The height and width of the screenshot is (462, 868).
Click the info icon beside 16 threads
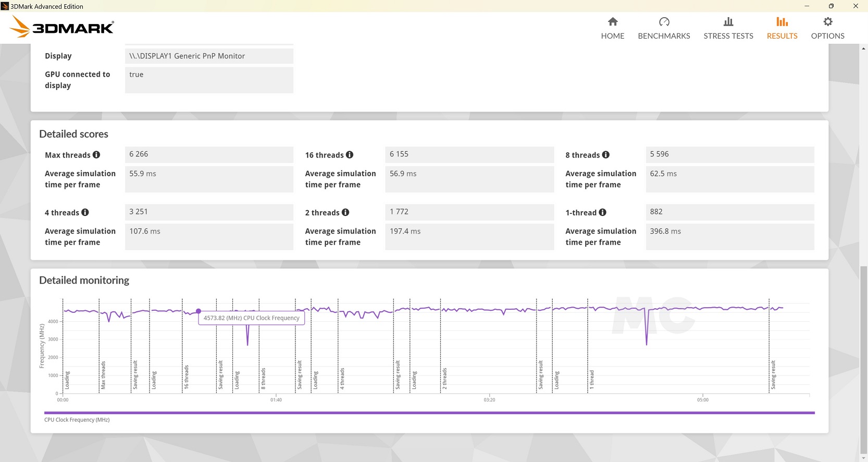[x=350, y=155]
